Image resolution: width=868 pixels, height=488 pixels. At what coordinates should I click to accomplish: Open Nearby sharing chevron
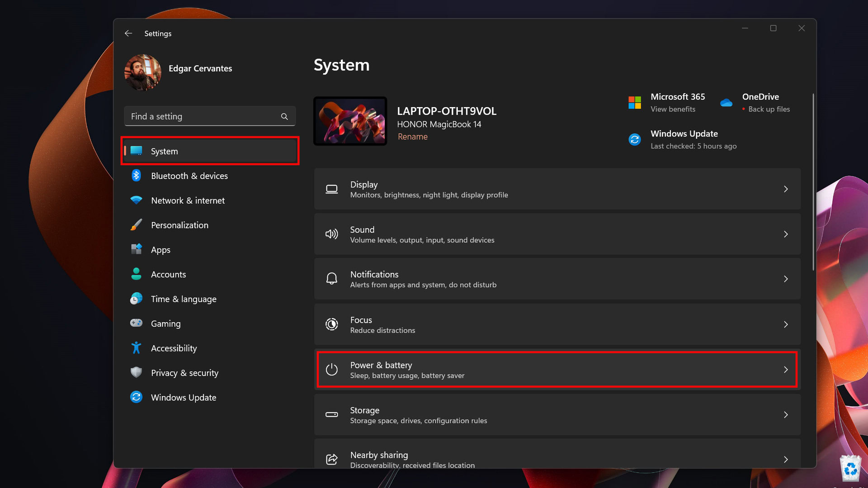[x=786, y=460]
